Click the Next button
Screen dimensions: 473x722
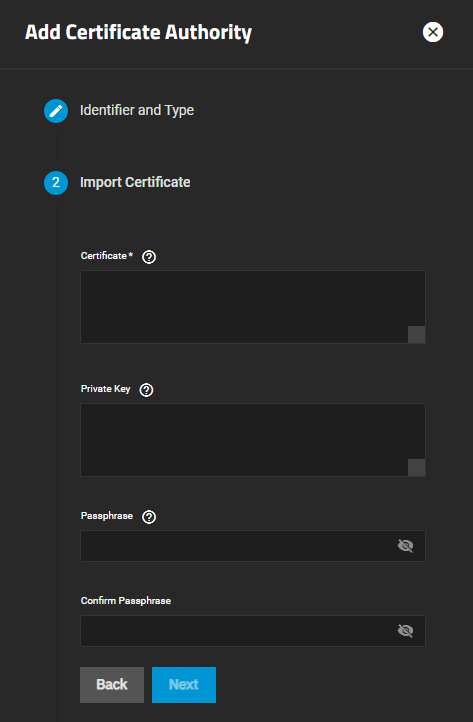[184, 685]
